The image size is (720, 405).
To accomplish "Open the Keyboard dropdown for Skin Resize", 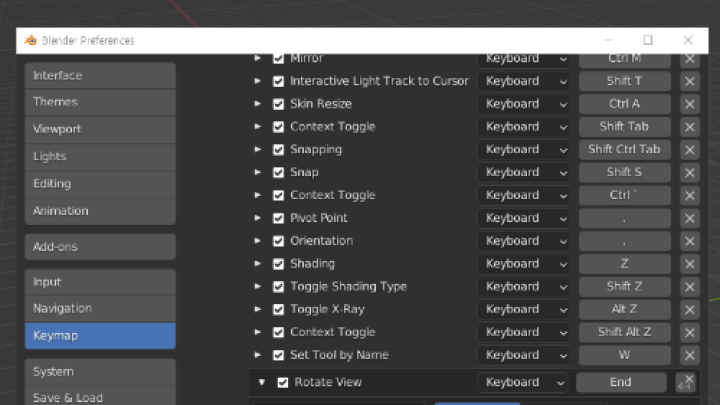I will pos(523,104).
